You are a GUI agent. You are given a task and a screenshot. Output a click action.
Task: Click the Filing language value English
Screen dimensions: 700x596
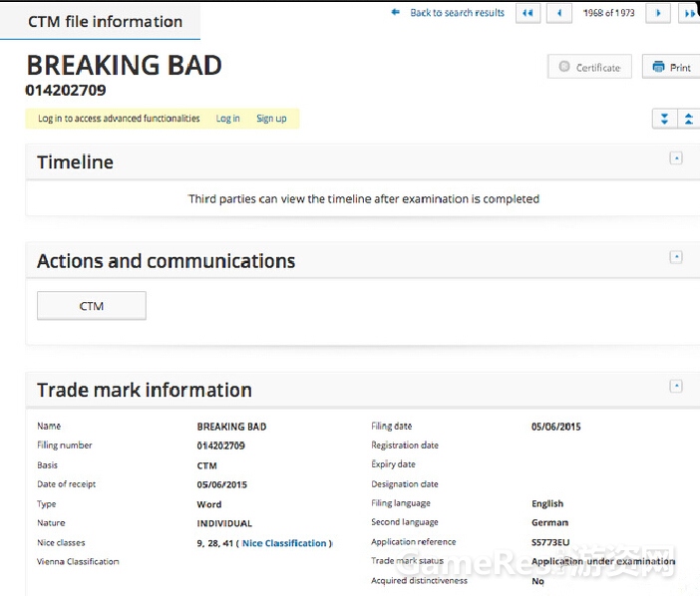click(x=547, y=504)
